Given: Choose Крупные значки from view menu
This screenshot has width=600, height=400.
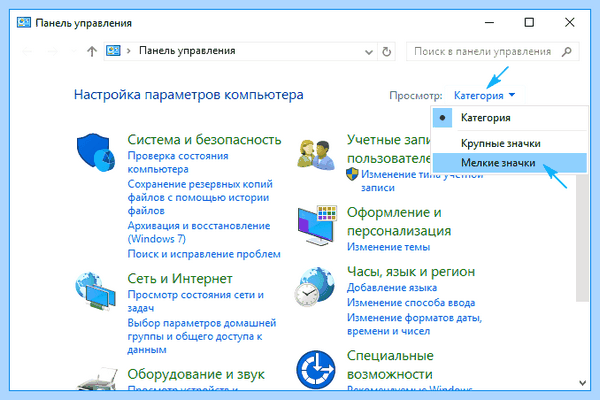Looking at the screenshot, I should [509, 144].
